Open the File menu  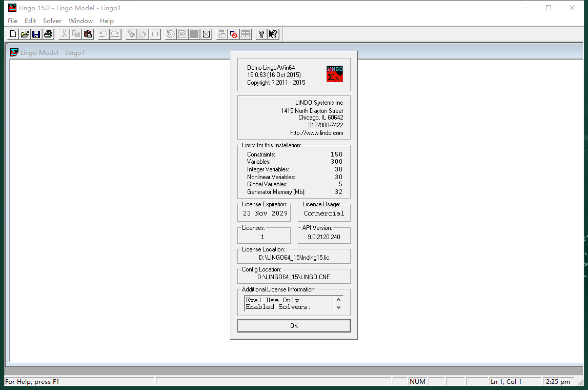click(12, 21)
